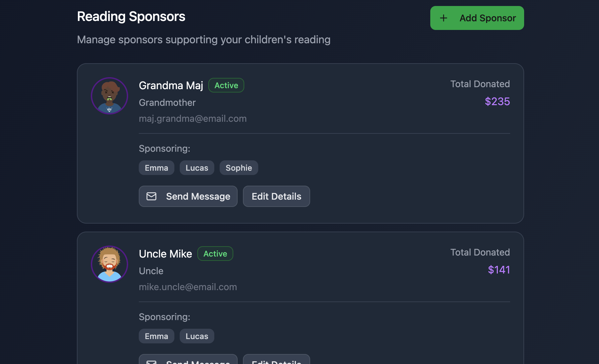Click Uncle Mike's $141 donated amount
This screenshot has width=599, height=364.
tap(499, 270)
